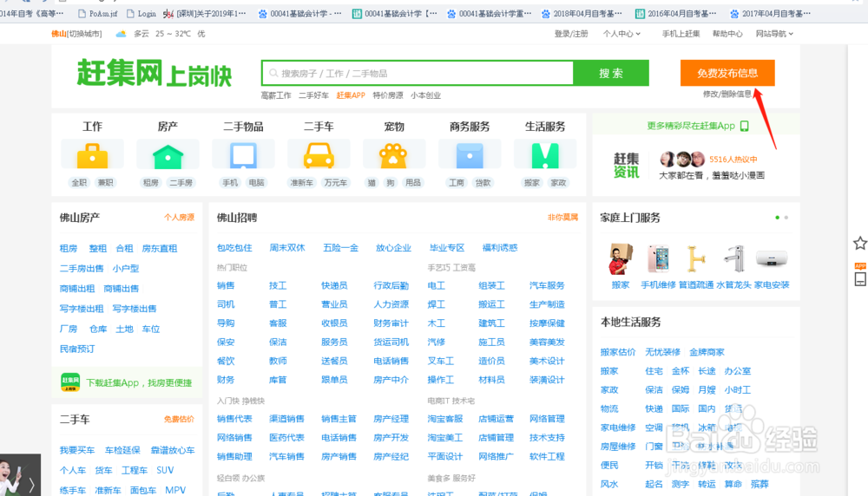Click the 赶集网 App logo in download banner

coord(70,382)
